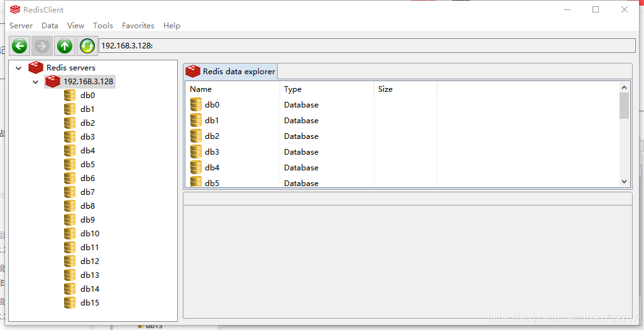Screen dimensions: 644x330
Task: Click the grayed Forward arrow toolbar button
Action: tap(41, 46)
